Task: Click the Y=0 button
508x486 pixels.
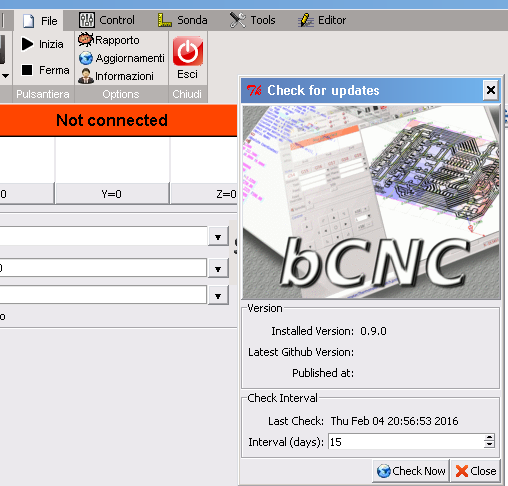Action: click(x=112, y=194)
